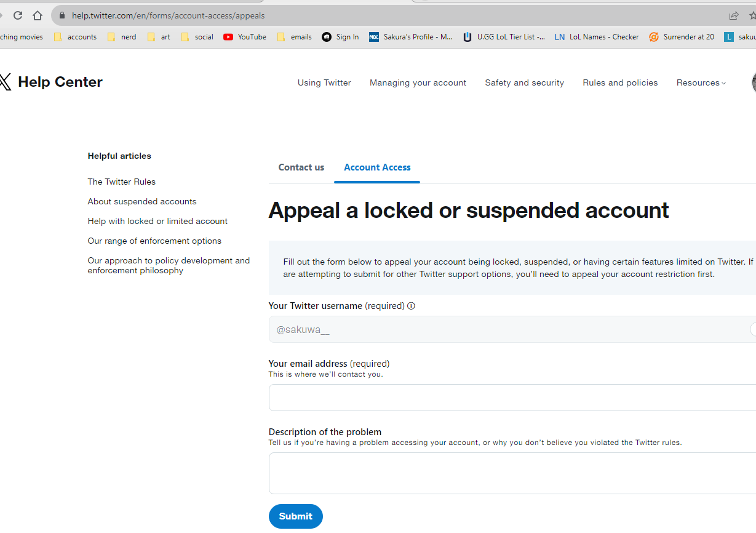Open the U.GG LoL Tier List bookmark

coord(504,37)
